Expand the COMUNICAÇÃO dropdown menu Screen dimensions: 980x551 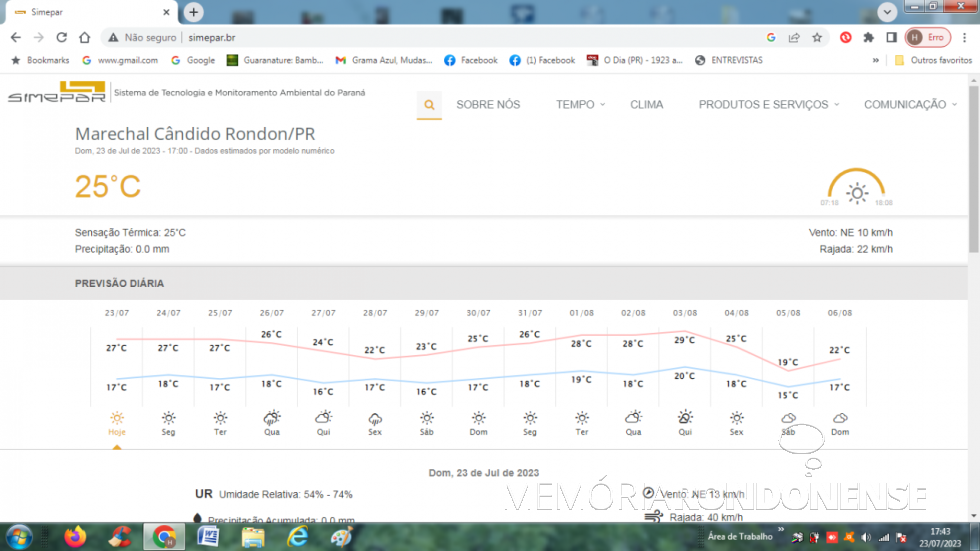tap(909, 104)
